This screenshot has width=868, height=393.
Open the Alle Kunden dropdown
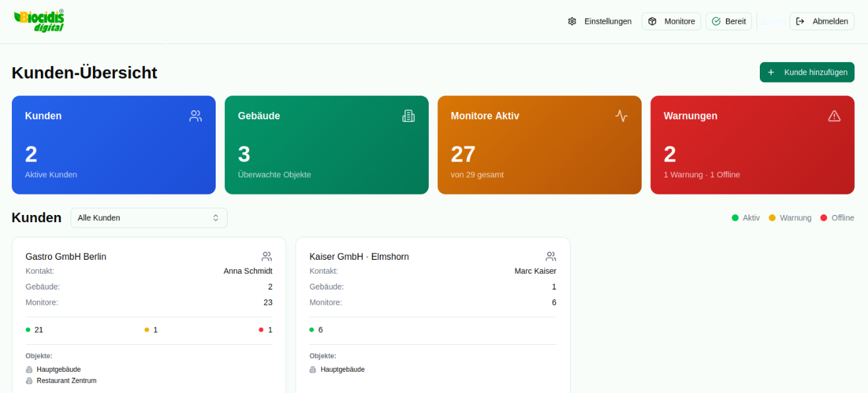[x=149, y=218]
